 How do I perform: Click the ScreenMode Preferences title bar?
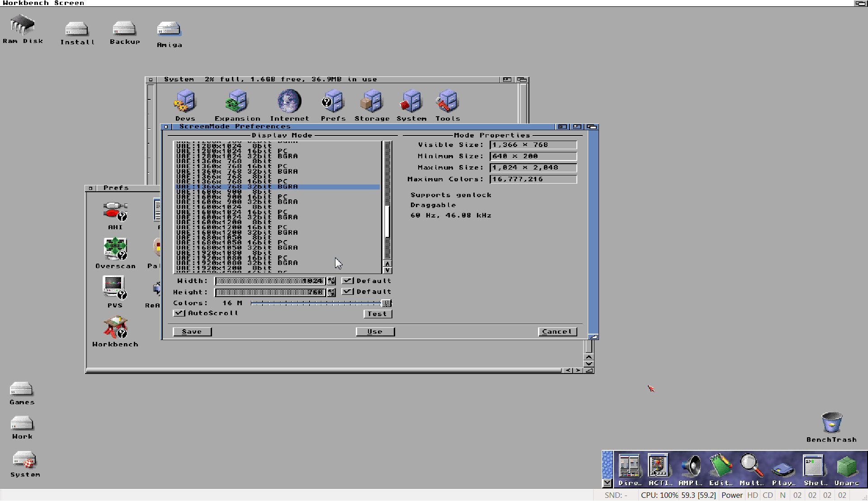pyautogui.click(x=363, y=127)
